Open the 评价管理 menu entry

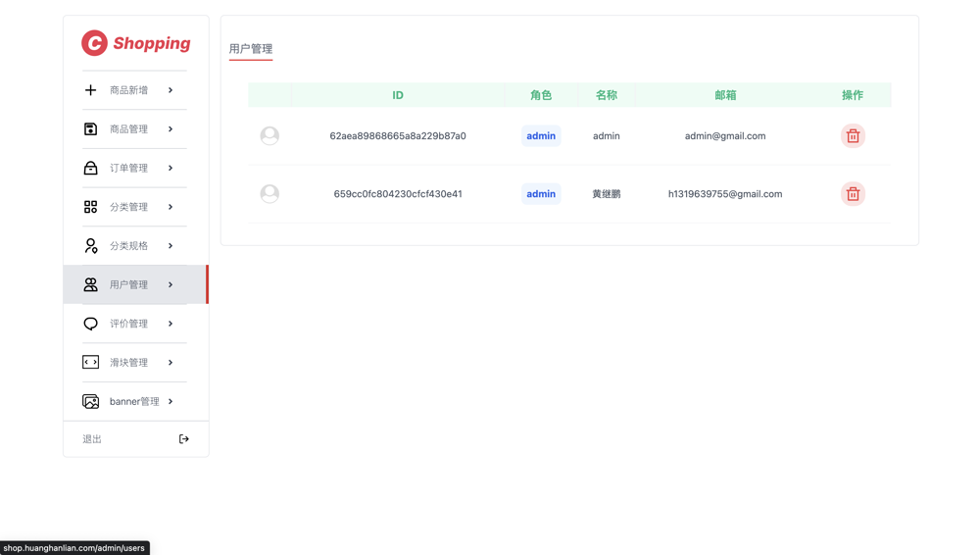pyautogui.click(x=135, y=324)
